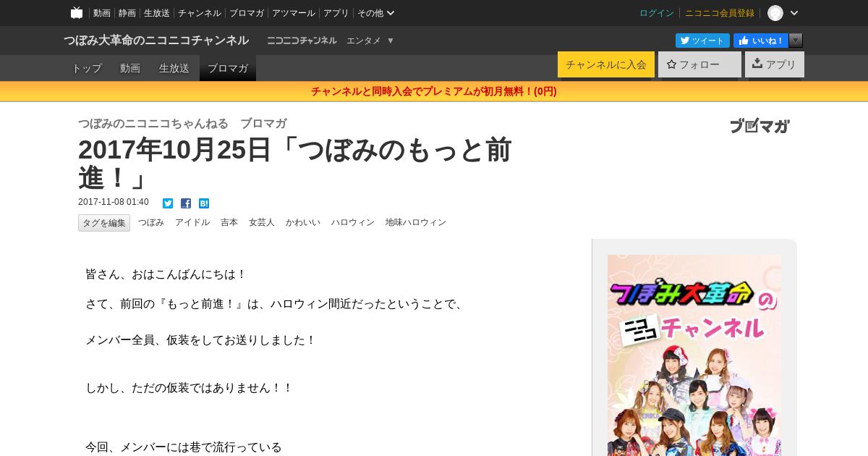The image size is (868, 456).
Task: Bookmark article with Hatena B! icon
Action: click(x=204, y=203)
